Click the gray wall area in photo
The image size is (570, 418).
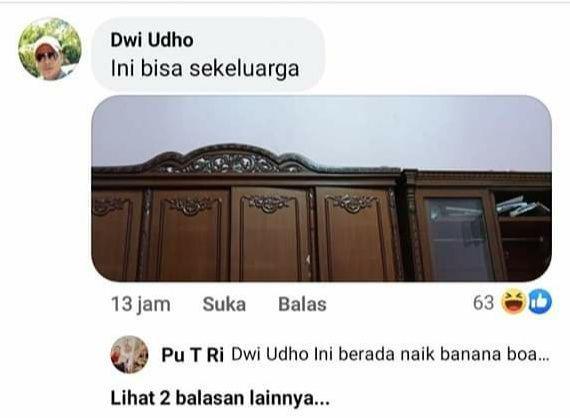click(x=321, y=124)
